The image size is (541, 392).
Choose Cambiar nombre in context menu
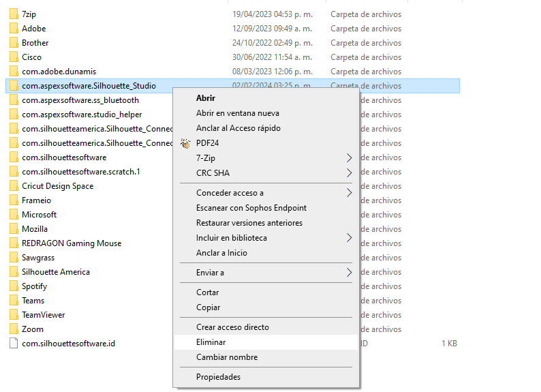click(x=227, y=357)
